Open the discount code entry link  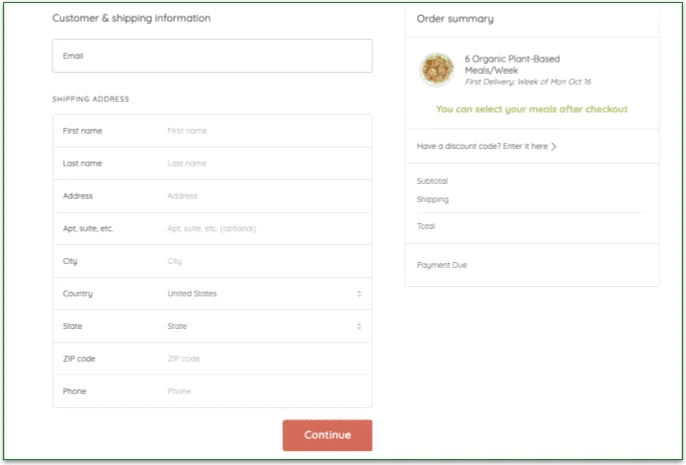[x=486, y=146]
